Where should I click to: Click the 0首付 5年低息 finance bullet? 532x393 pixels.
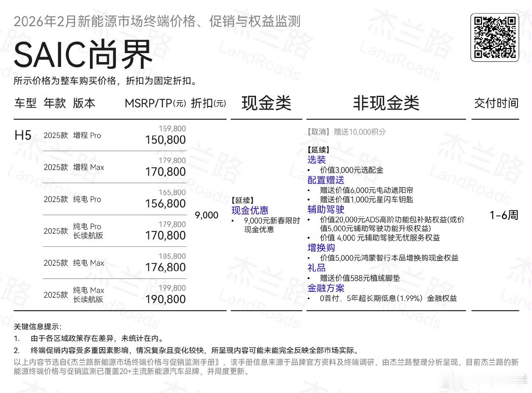[x=382, y=298]
